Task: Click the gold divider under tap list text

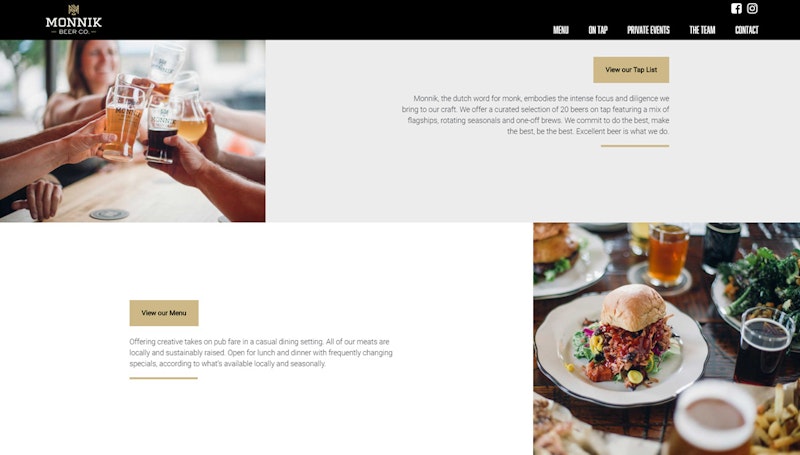Action: [x=635, y=146]
